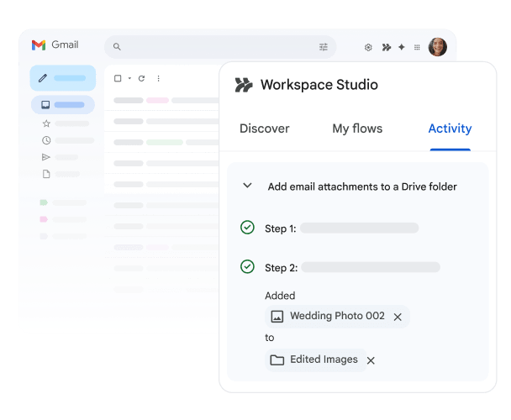Open Workspace Studio icon in Gmail header

pos(386,48)
